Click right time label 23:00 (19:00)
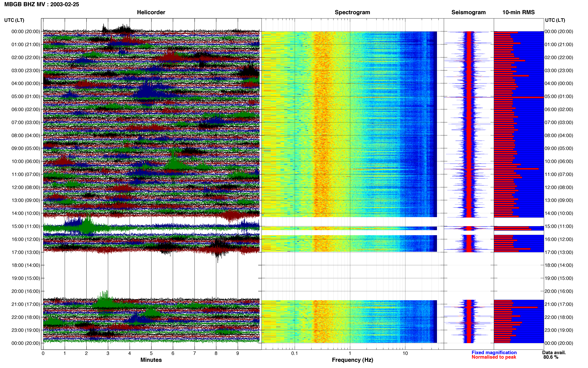588x368 pixels. coord(559,330)
